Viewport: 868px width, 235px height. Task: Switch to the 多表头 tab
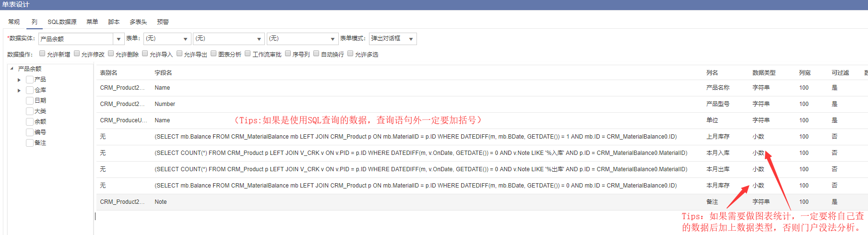[138, 22]
